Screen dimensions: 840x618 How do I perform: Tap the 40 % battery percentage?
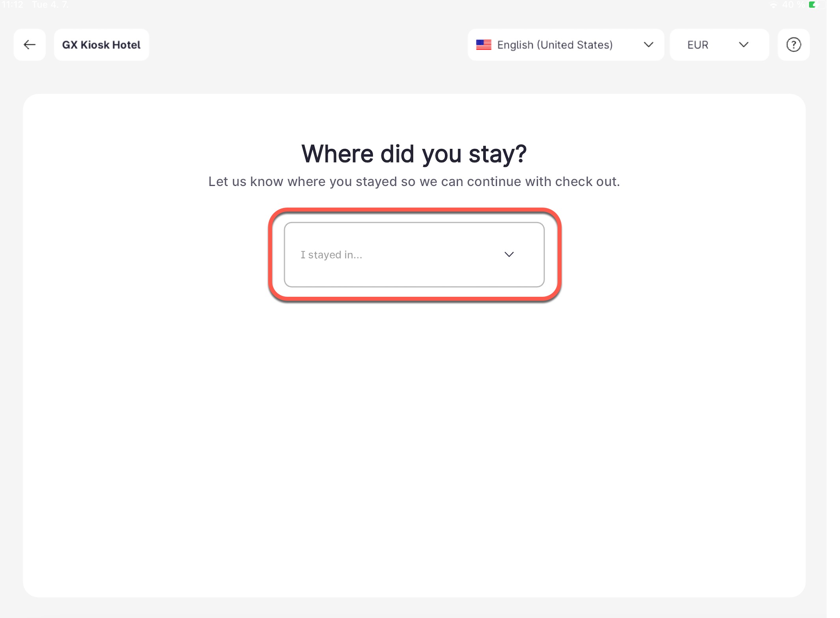coord(793,5)
